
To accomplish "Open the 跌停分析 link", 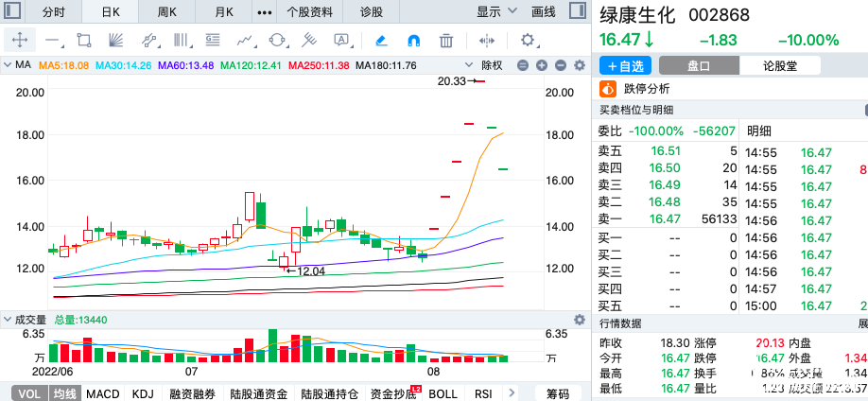I will tap(646, 89).
